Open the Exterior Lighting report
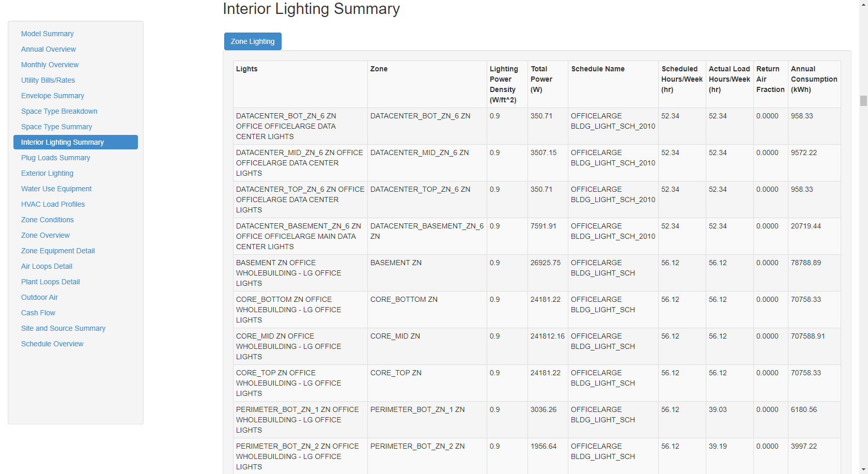 [47, 173]
